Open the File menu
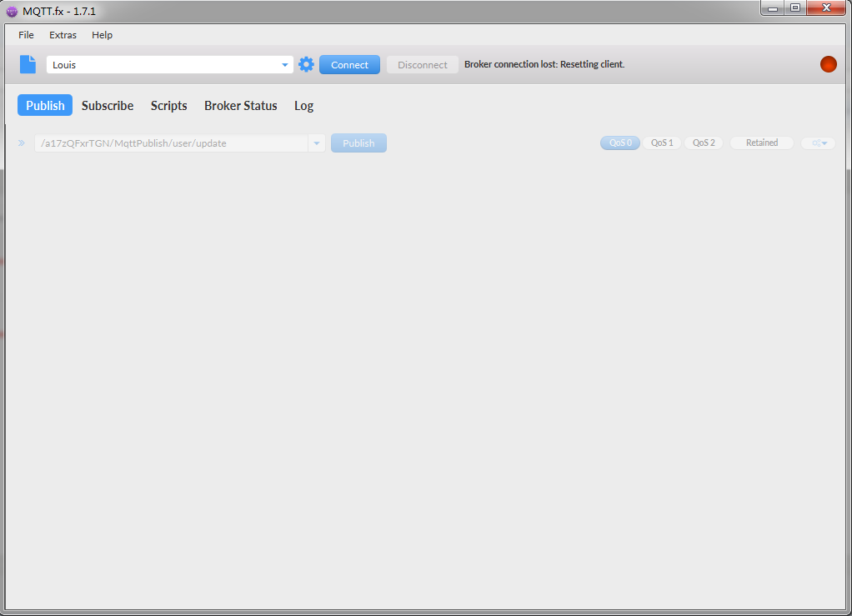 point(26,35)
